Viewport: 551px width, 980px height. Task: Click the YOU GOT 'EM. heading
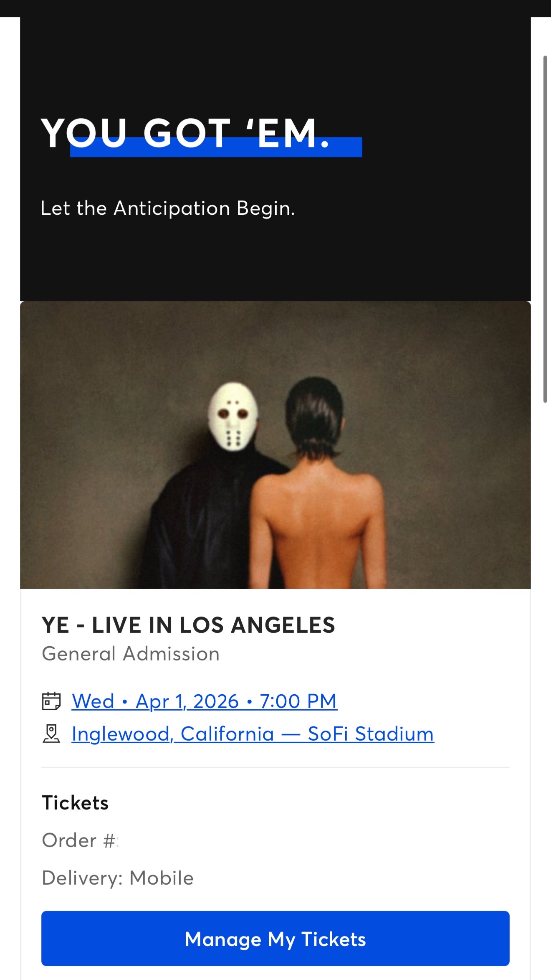click(186, 134)
